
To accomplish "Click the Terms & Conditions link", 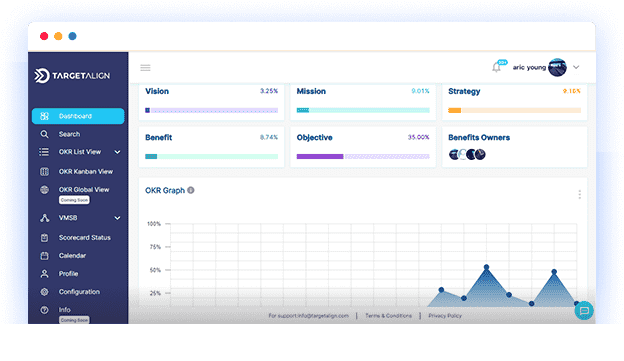I will tap(388, 316).
